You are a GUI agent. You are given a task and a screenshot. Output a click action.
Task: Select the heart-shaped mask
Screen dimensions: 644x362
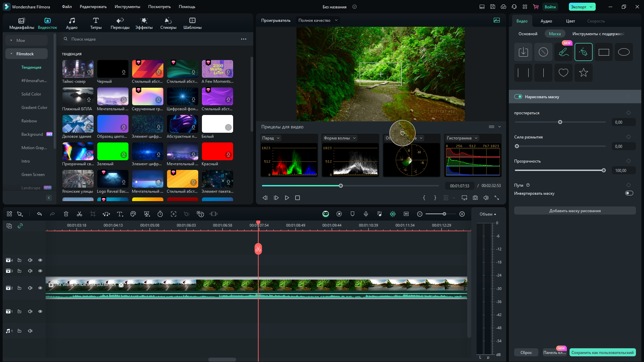coord(563,72)
